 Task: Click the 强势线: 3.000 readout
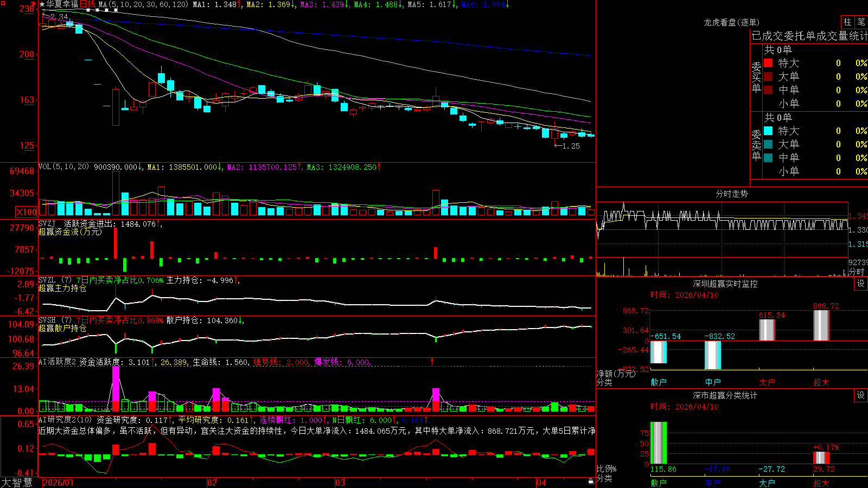point(281,362)
